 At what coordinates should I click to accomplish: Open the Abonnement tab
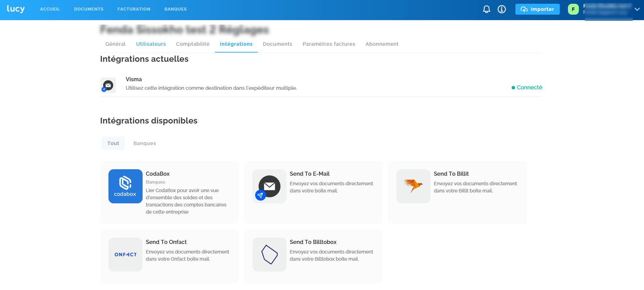click(382, 44)
